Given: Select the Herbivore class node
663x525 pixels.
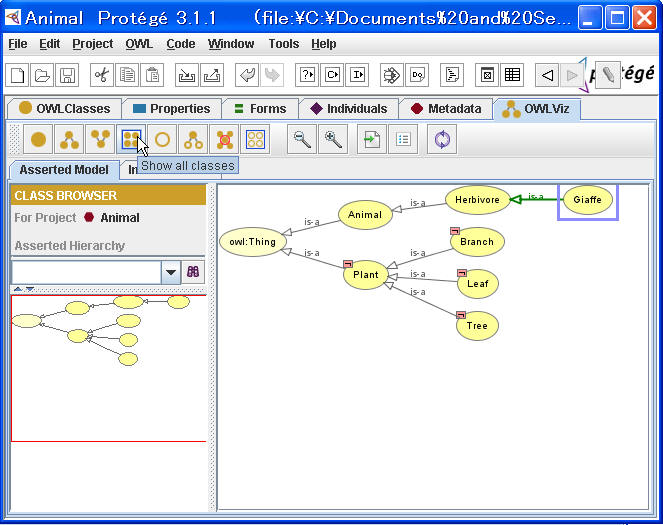Looking at the screenshot, I should tap(477, 200).
